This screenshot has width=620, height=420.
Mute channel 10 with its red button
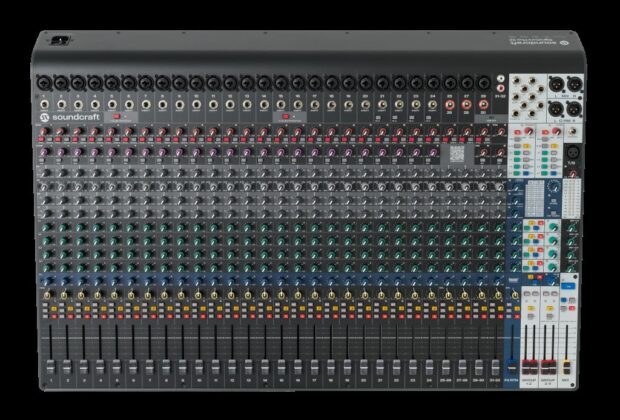point(203,316)
